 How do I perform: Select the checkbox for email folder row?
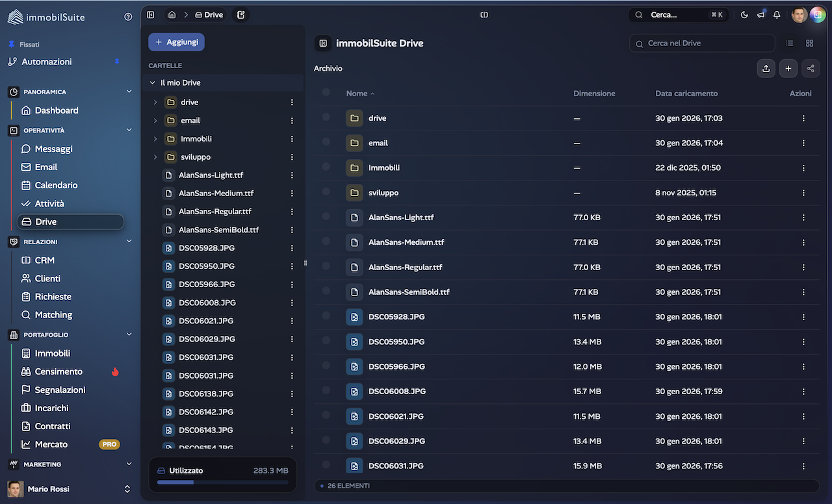326,142
